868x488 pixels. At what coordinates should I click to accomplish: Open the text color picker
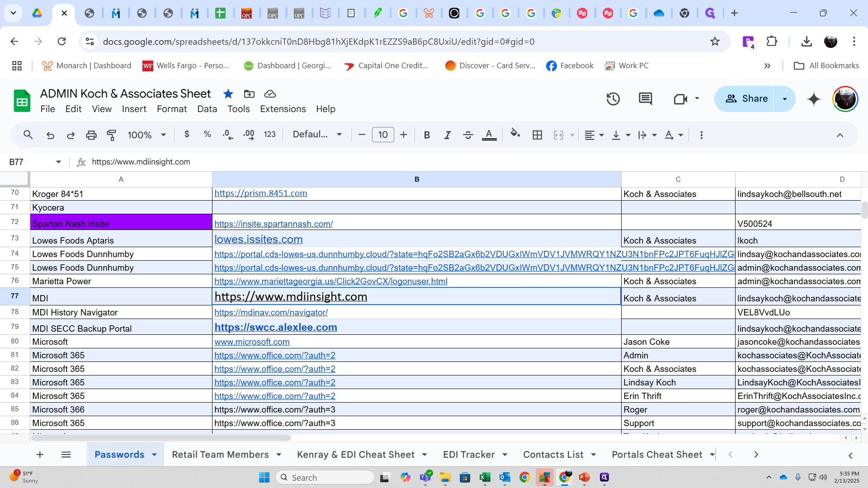489,135
